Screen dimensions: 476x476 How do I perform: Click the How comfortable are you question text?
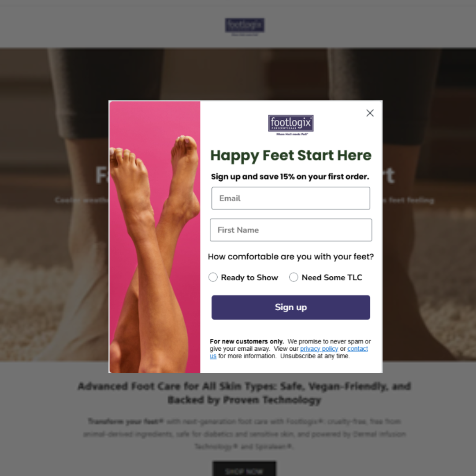pyautogui.click(x=290, y=257)
